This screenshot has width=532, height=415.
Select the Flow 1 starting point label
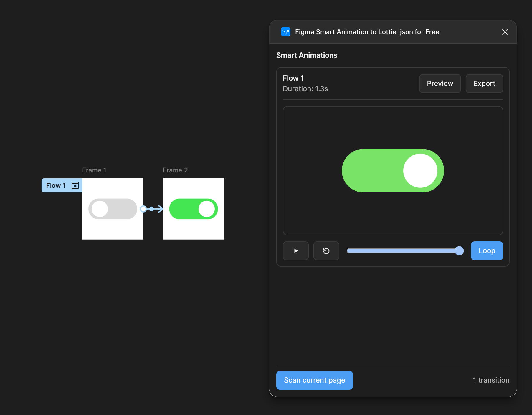coord(56,185)
